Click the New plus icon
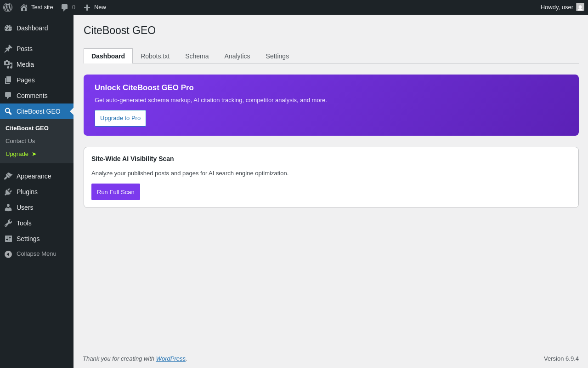 click(87, 7)
